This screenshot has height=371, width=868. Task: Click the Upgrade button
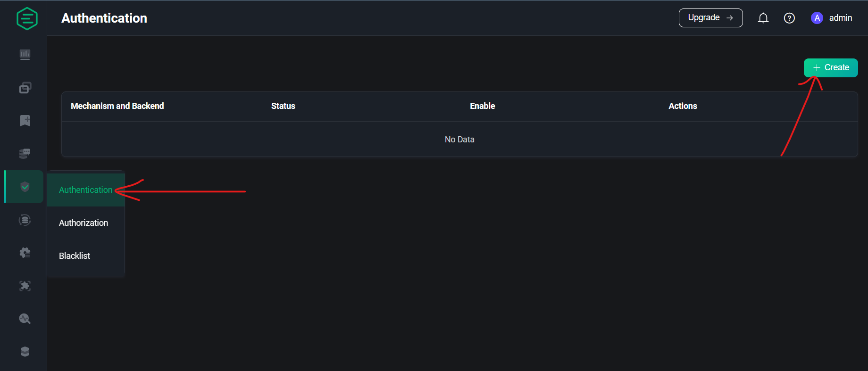[x=710, y=18]
